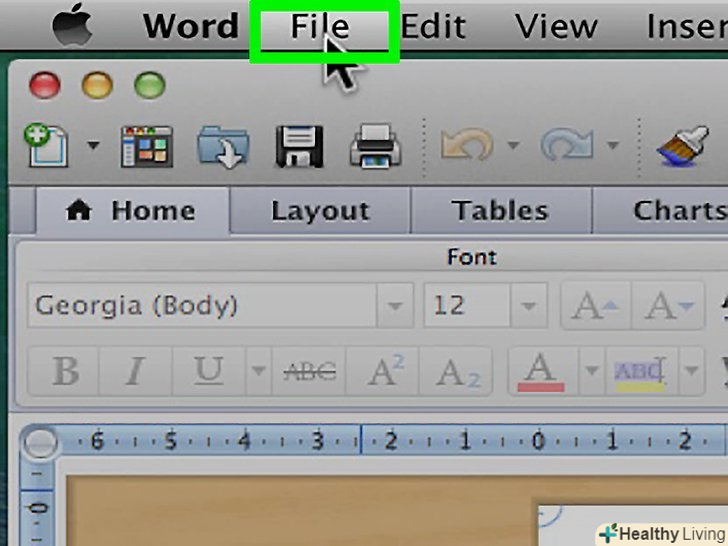Expand the Redo history dropdown
The height and width of the screenshot is (546, 728).
[x=613, y=146]
